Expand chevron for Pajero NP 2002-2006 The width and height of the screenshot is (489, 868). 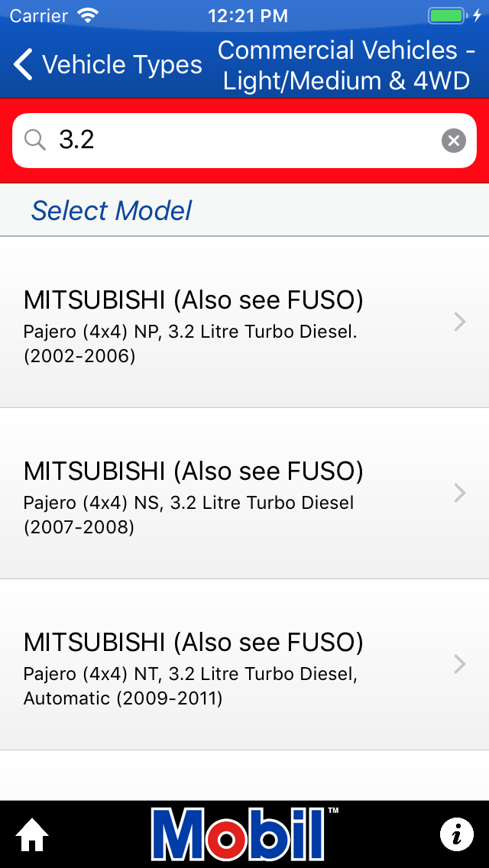click(x=459, y=322)
